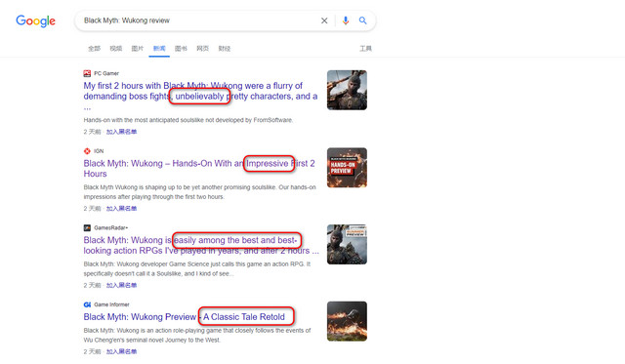Open the tools (工具) dropdown
625x364 pixels.
[x=365, y=49]
